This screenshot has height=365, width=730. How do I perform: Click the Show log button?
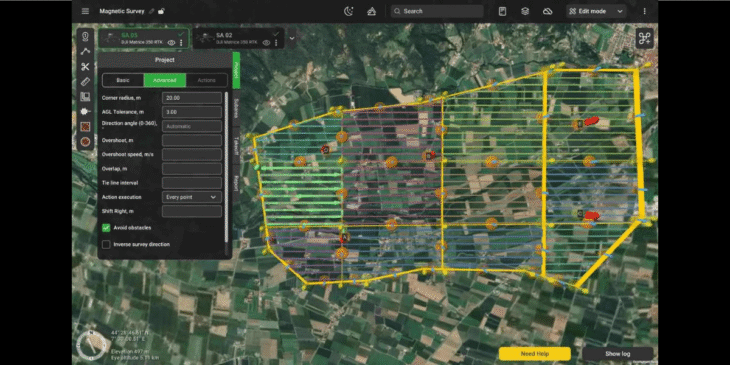click(x=617, y=353)
